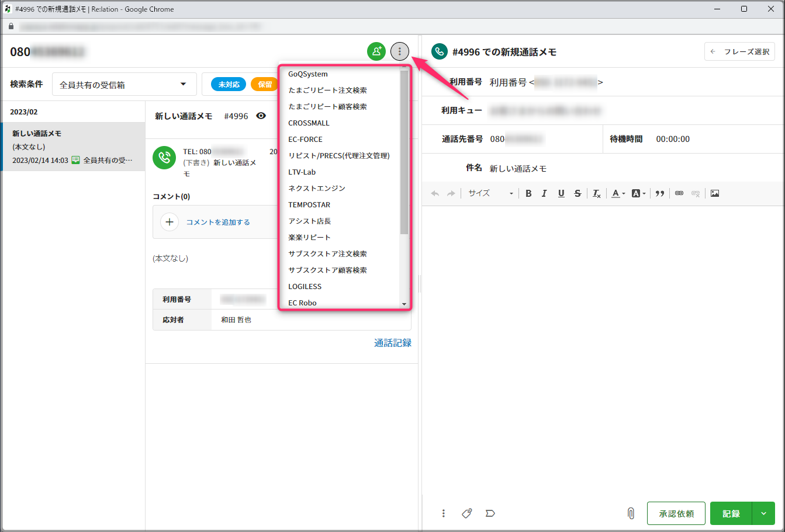785x532 pixels.
Task: Open the サイズ font size dropdown
Action: [x=490, y=193]
